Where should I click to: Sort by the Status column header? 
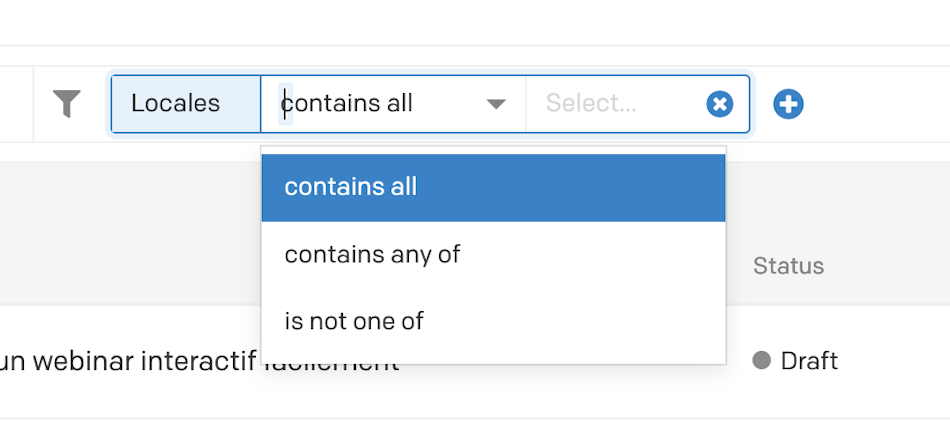pos(788,266)
